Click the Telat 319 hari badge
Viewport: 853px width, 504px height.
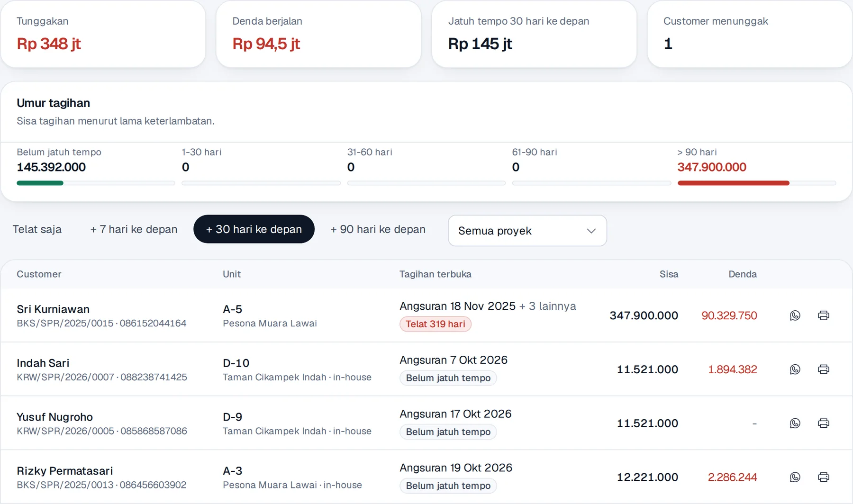[x=436, y=324]
